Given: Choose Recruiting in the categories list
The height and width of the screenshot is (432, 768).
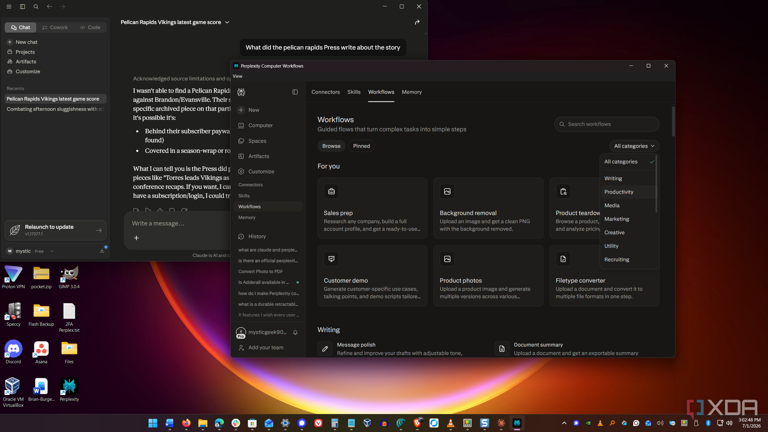Looking at the screenshot, I should coord(628,260).
